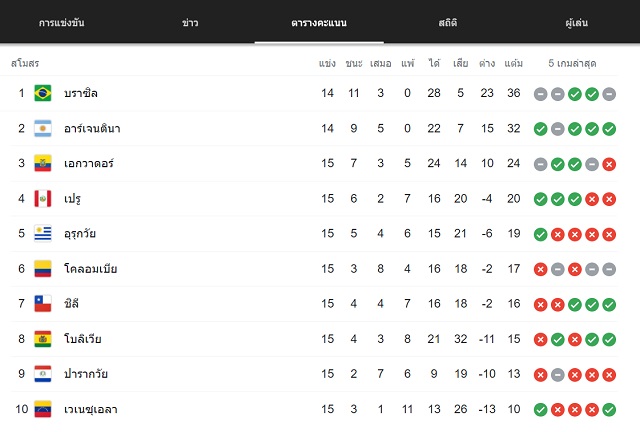Click the Paraguay flag icon
Image resolution: width=640 pixels, height=432 pixels.
tap(43, 374)
